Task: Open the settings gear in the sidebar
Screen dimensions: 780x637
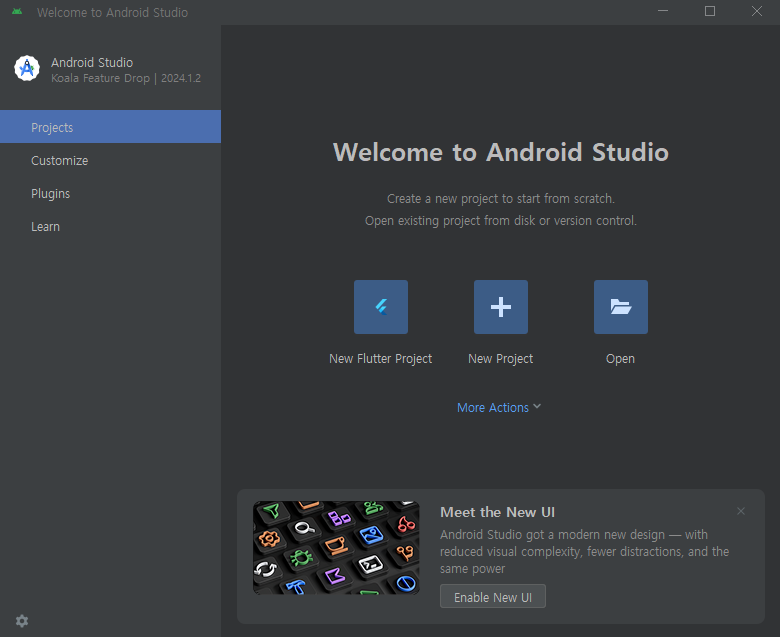Action: point(22,621)
